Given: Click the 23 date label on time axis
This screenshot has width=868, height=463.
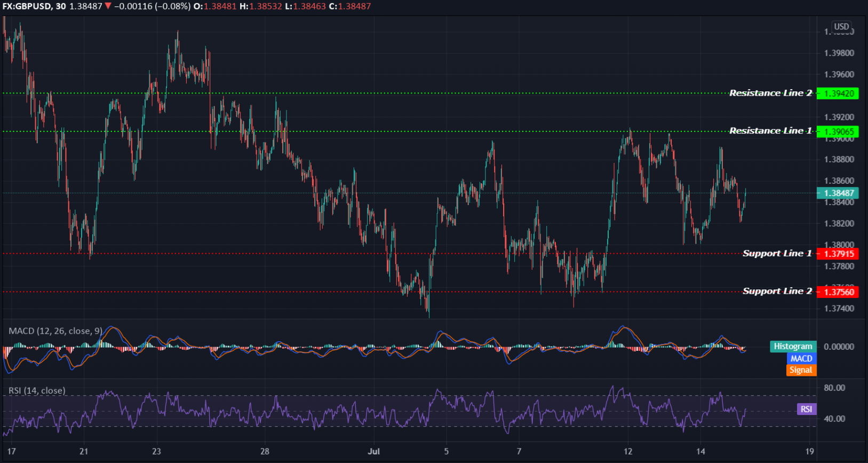Looking at the screenshot, I should tap(156, 452).
